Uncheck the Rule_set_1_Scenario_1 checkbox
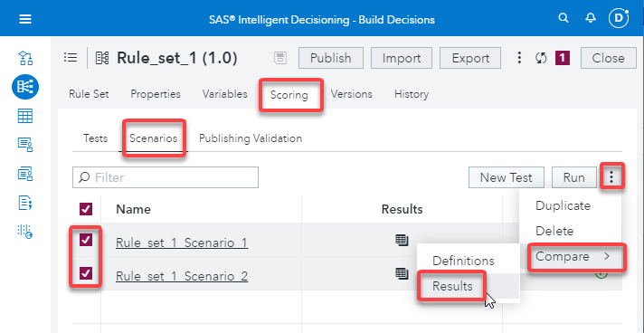This screenshot has width=644, height=333. point(86,240)
